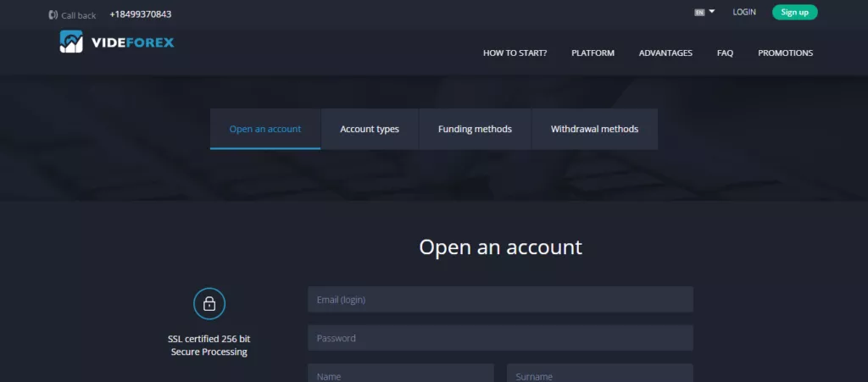
Task: Open the FAQ menu item
Action: click(x=726, y=53)
